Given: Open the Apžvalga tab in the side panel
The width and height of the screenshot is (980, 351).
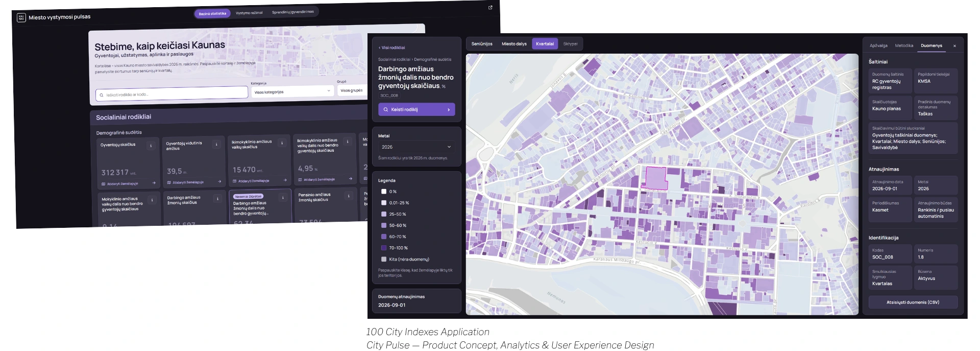Looking at the screenshot, I should 878,45.
